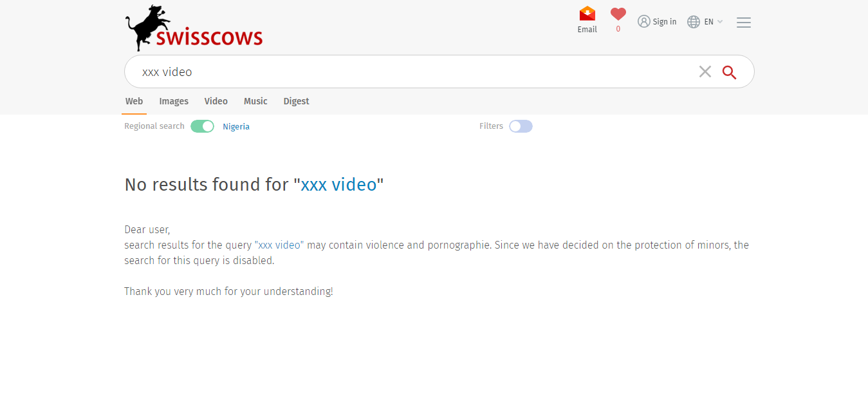The height and width of the screenshot is (409, 868).
Task: Click the globe language icon
Action: click(x=694, y=22)
